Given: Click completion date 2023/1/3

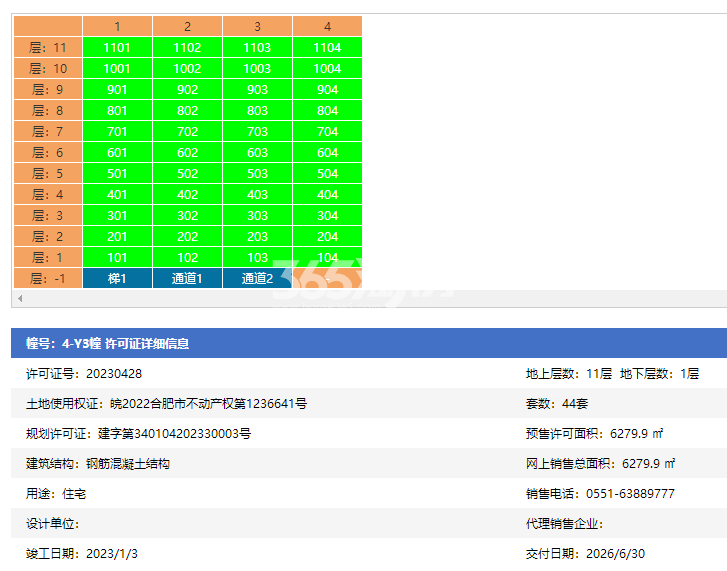Looking at the screenshot, I should [112, 554].
